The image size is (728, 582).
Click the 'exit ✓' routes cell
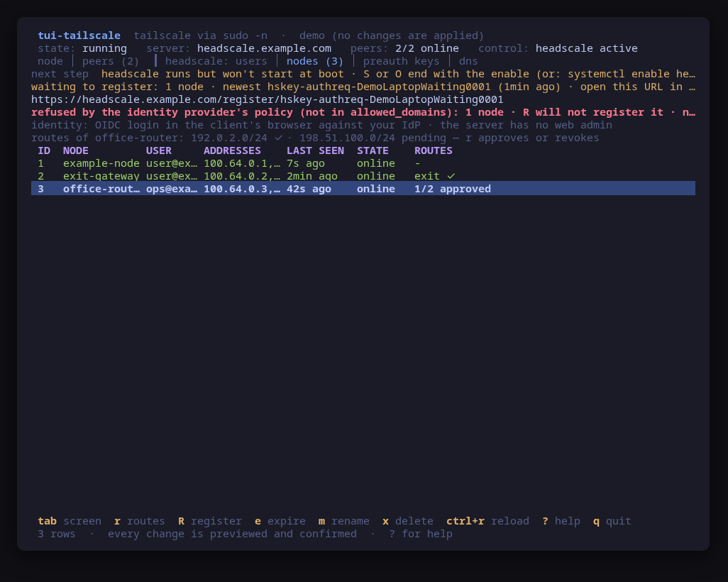click(434, 176)
